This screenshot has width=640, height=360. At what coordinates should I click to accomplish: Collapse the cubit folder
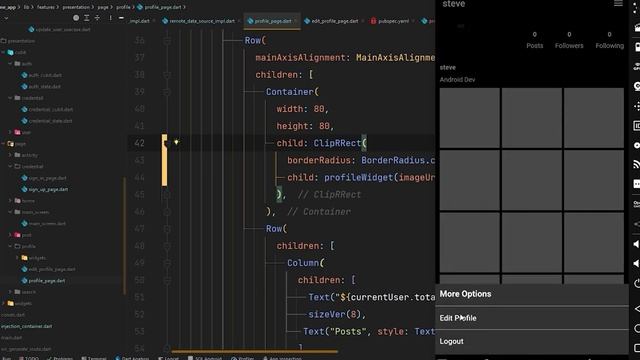(4, 52)
